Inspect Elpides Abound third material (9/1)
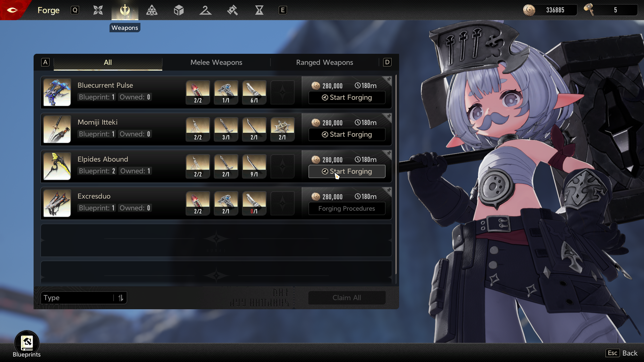The width and height of the screenshot is (644, 362). [254, 166]
